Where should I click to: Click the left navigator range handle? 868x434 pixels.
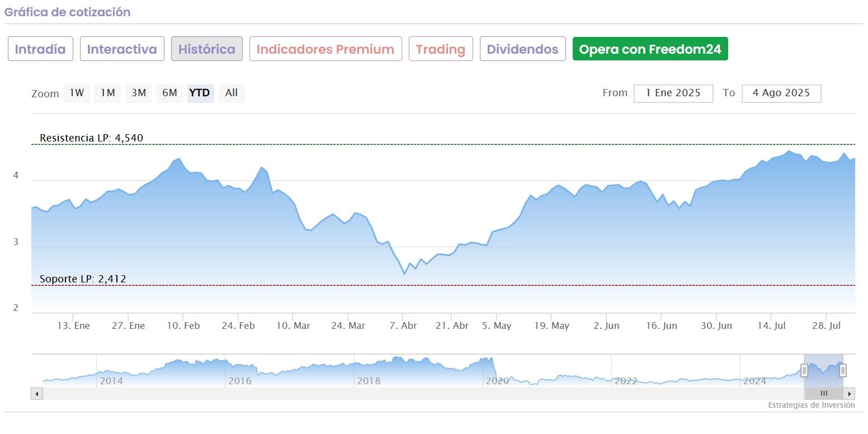click(804, 370)
